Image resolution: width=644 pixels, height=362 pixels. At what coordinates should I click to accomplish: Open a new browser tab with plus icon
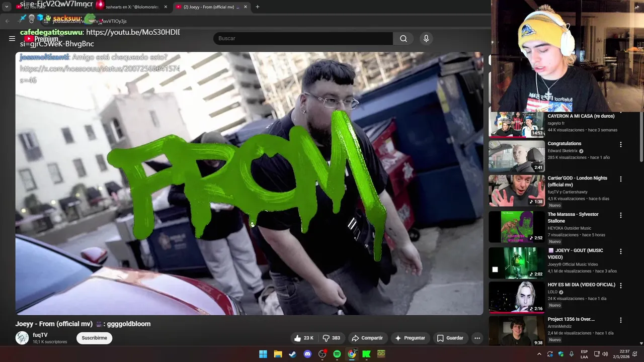(x=258, y=7)
